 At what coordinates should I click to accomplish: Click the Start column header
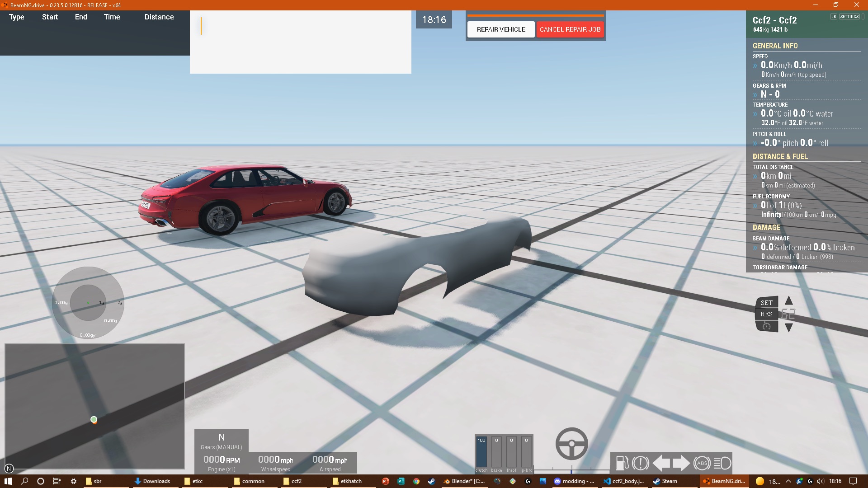pyautogui.click(x=50, y=17)
